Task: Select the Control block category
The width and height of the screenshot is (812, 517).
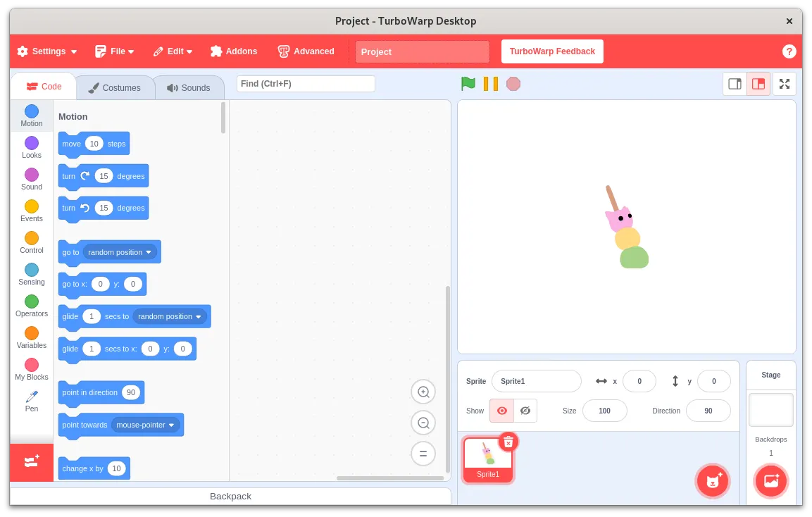Action: click(32, 242)
